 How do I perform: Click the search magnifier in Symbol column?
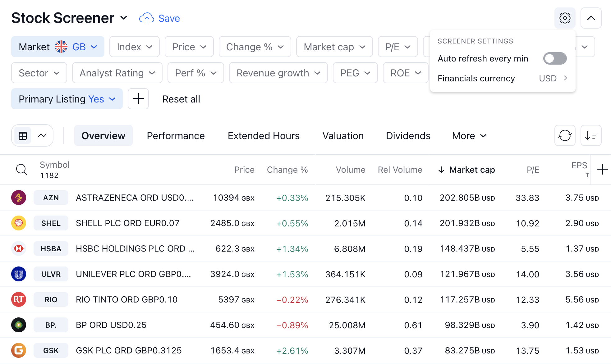[x=21, y=170]
